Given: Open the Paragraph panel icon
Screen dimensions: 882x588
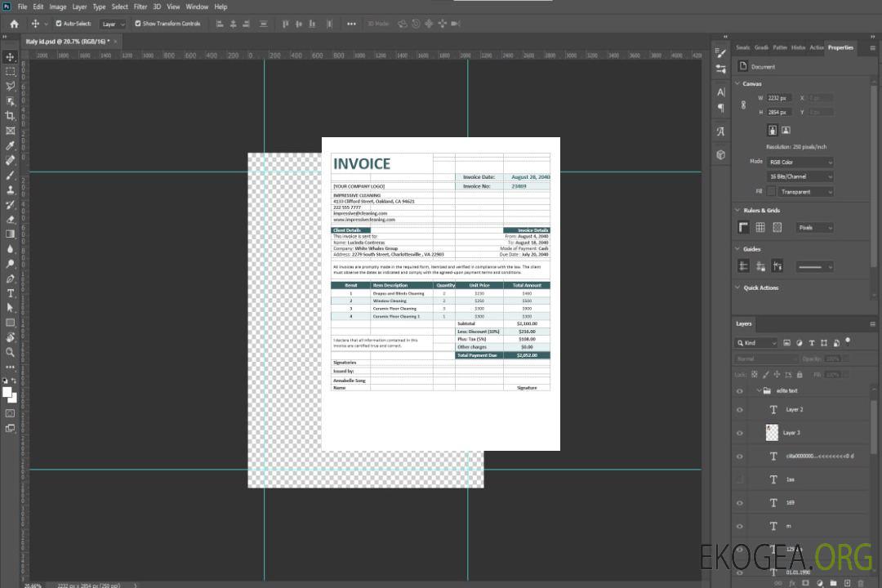Looking at the screenshot, I should [721, 108].
